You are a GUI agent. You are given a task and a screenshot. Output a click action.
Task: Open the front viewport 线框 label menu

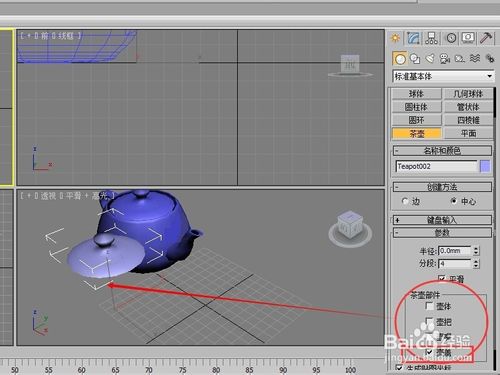(66, 36)
